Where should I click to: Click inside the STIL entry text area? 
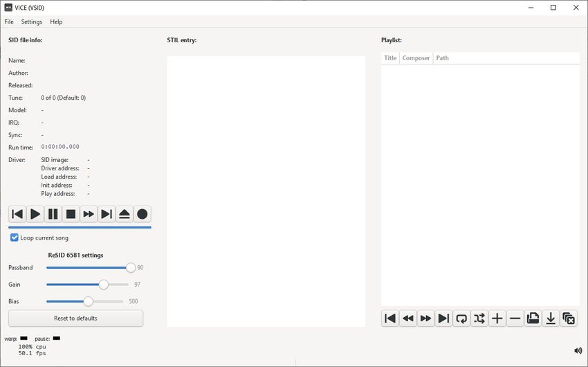(x=266, y=191)
